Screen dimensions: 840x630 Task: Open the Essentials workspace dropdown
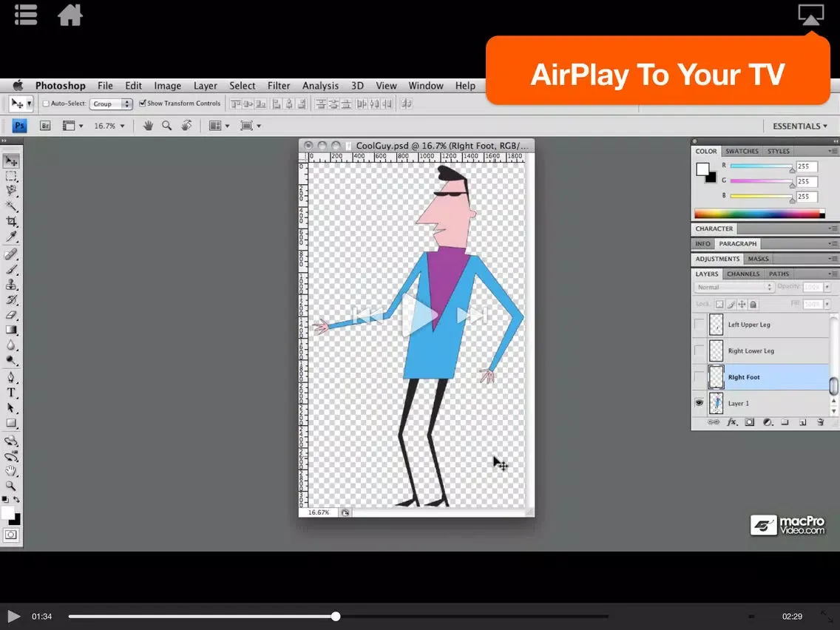click(800, 126)
